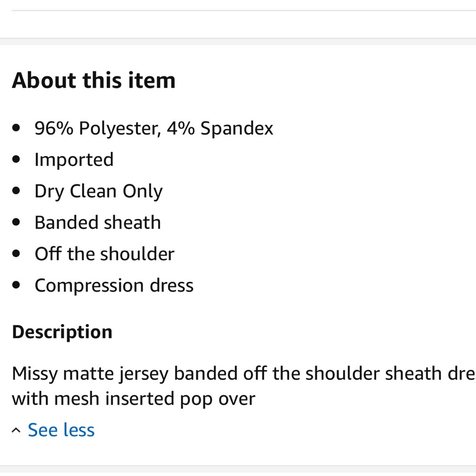Click the Off the shoulder text
This screenshot has width=476, height=476.
[104, 254]
